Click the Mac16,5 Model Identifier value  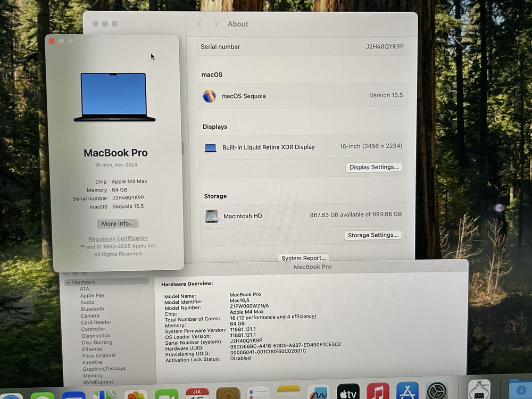point(239,300)
